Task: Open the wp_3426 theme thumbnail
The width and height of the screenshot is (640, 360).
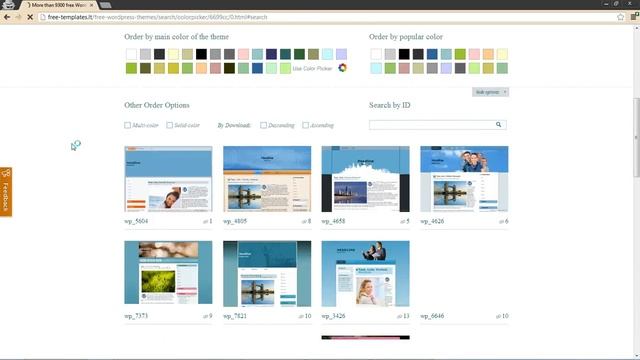Action: [x=365, y=273]
